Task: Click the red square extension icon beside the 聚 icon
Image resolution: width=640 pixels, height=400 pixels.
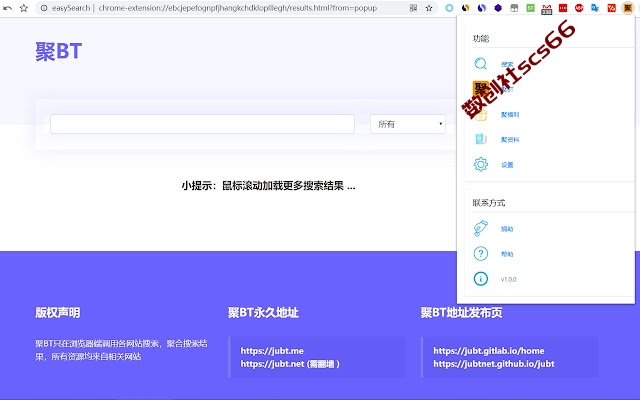Action: (611, 8)
